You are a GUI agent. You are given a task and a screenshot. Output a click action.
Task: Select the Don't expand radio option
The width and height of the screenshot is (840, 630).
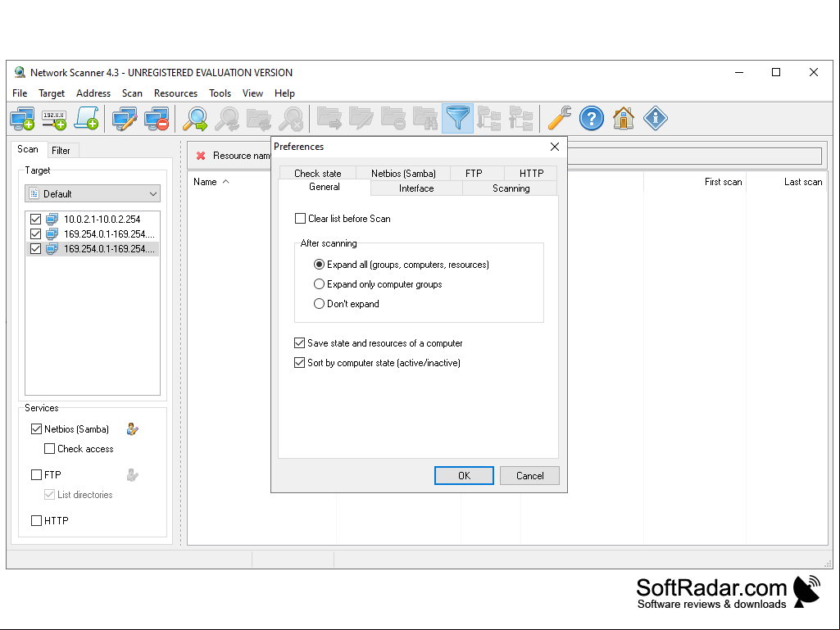[319, 304]
